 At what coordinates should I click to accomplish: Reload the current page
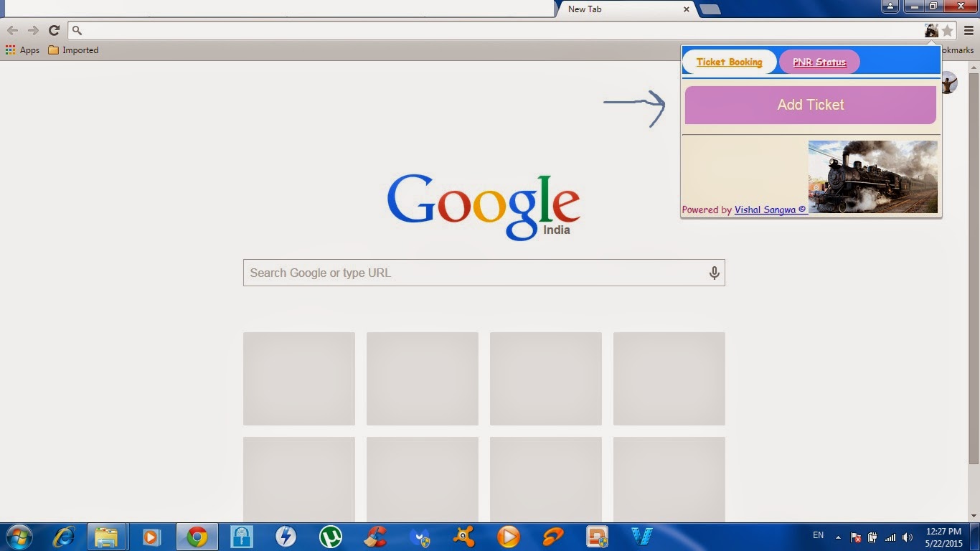pos(54,30)
